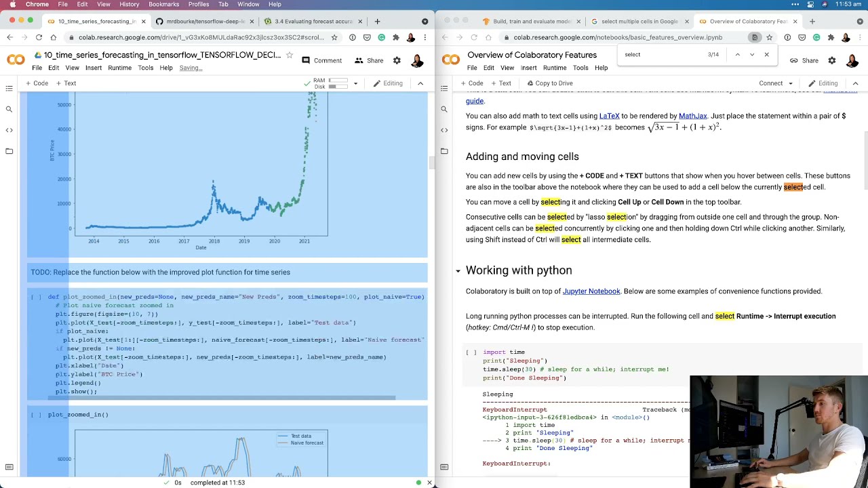Open Chrome three-dot menu in left window
868x488 pixels.
425,37
